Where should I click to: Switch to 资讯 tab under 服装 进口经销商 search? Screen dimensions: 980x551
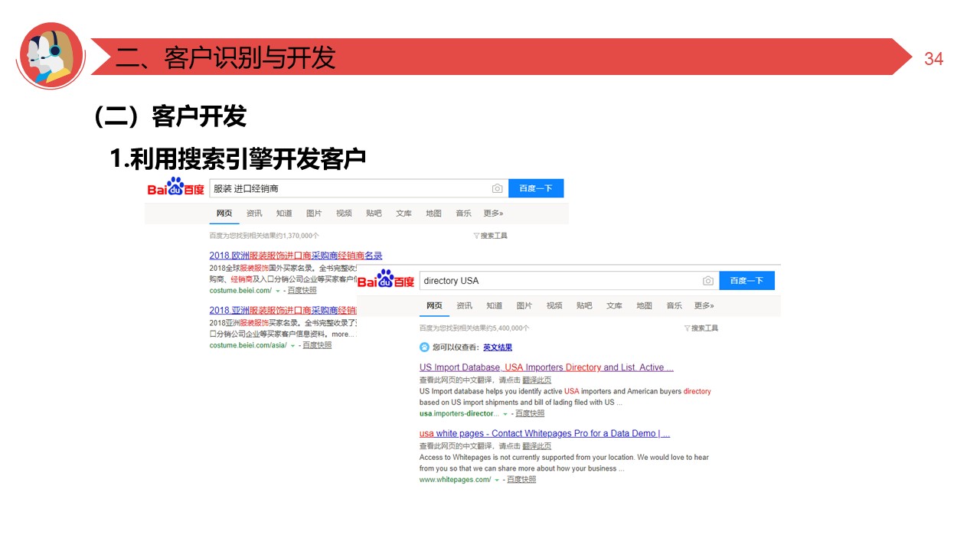pos(254,214)
